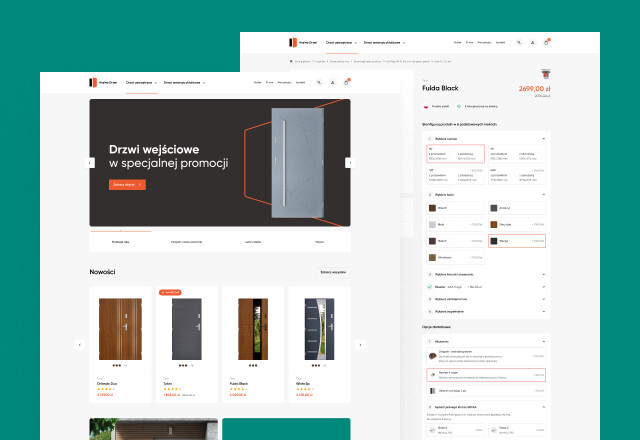Click the search icon in front page header
Image resolution: width=640 pixels, height=440 pixels.
tap(319, 82)
